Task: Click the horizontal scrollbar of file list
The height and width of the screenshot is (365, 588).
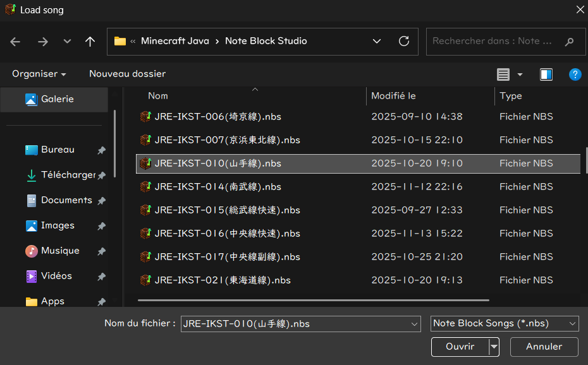Action: pyautogui.click(x=314, y=300)
